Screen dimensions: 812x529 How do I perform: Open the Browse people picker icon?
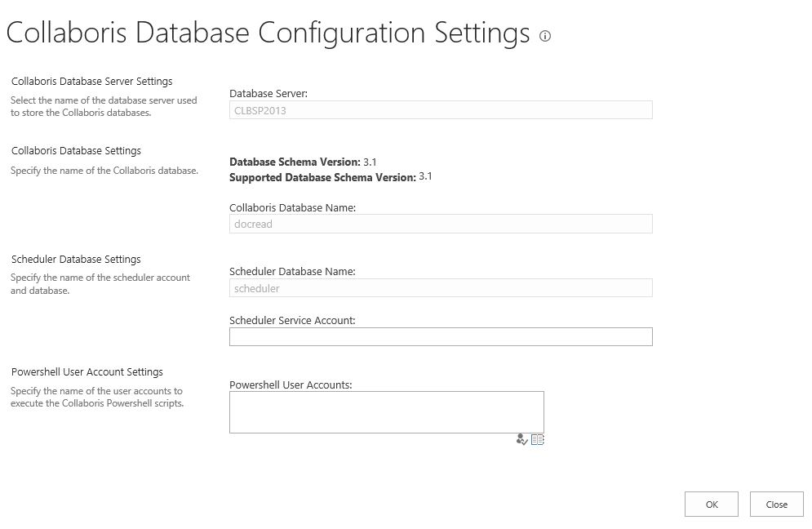[538, 439]
